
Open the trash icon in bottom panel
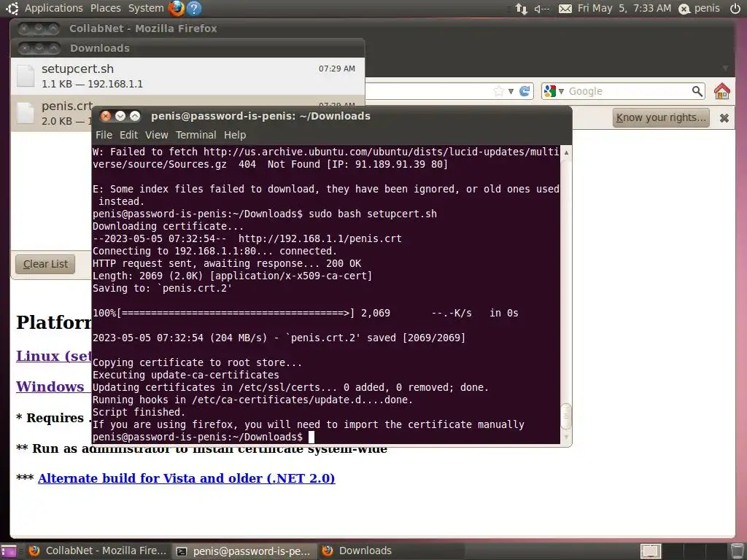(736, 551)
